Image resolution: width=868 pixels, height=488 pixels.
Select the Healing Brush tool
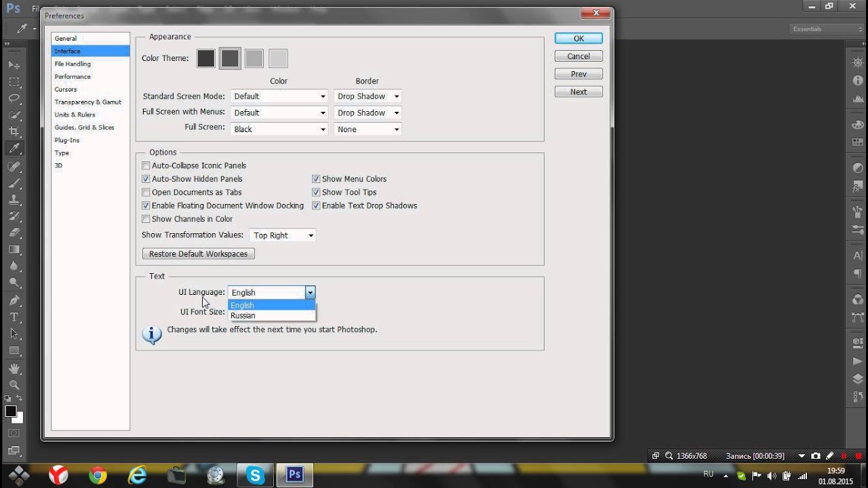14,166
